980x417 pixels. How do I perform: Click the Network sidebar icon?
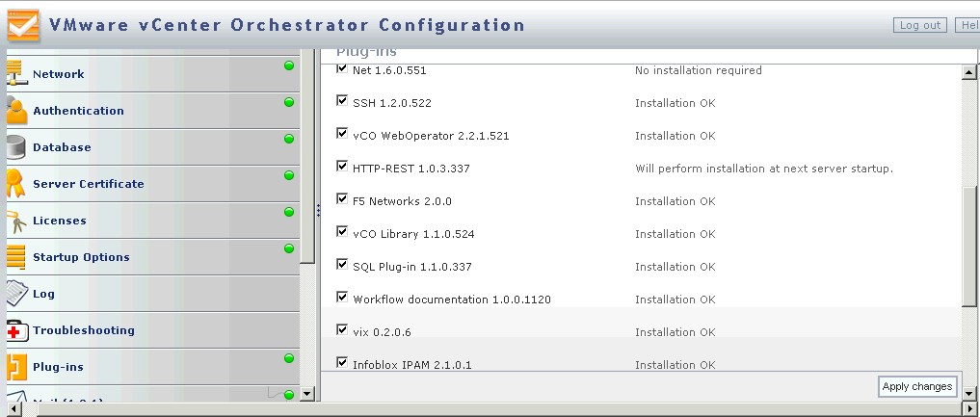pyautogui.click(x=16, y=74)
